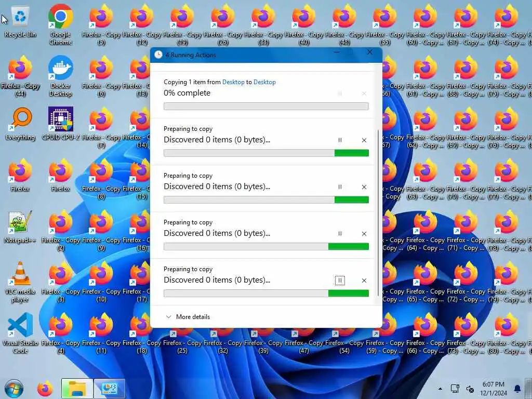Select the Notepad++ desktop shortcut

20,227
